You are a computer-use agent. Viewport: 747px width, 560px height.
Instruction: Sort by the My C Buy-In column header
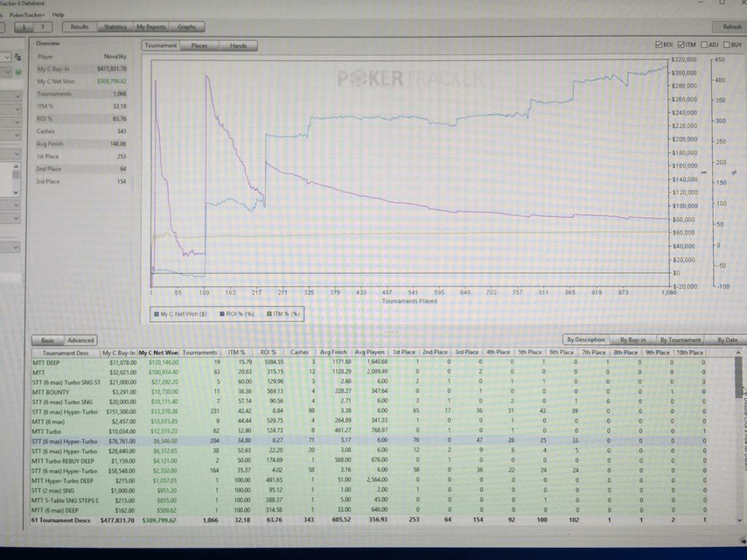[x=119, y=353]
